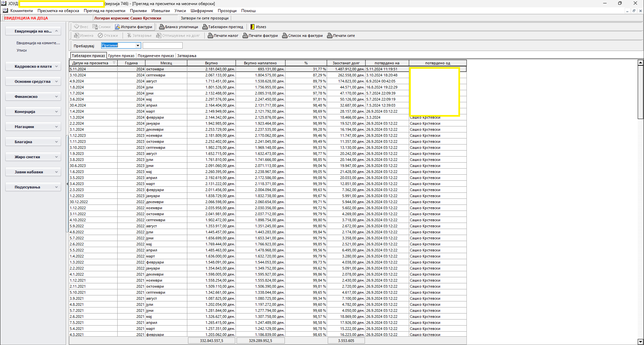Screen dimensions: 644x345
Task: Click the Затварање toolbar icon
Action: click(x=129, y=36)
